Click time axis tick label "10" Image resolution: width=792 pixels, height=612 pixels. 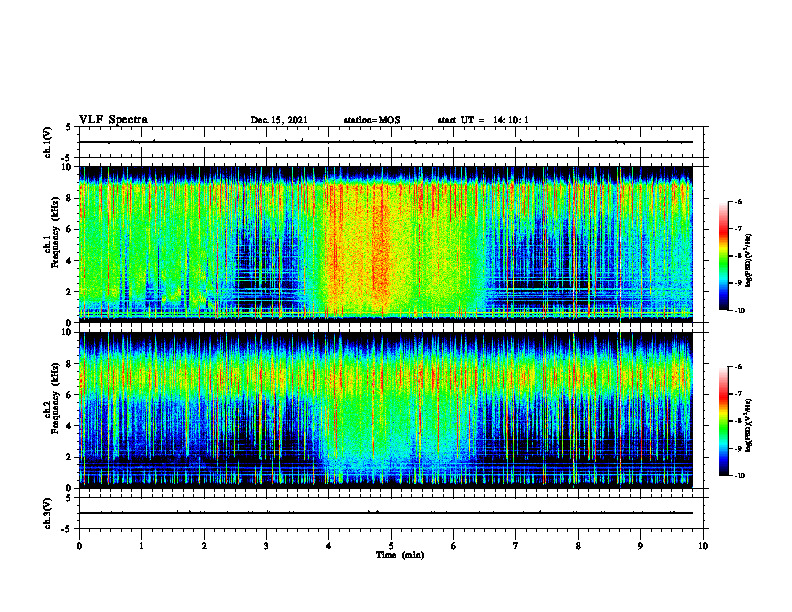(x=703, y=546)
